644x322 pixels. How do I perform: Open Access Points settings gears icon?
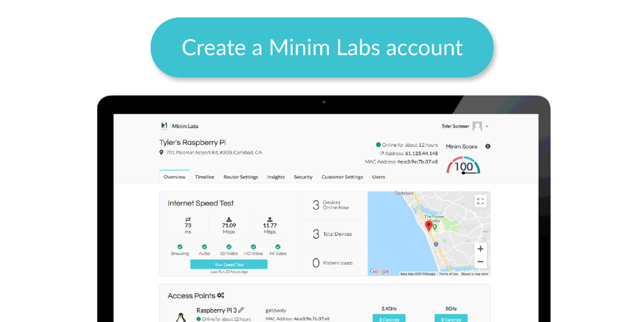221,296
